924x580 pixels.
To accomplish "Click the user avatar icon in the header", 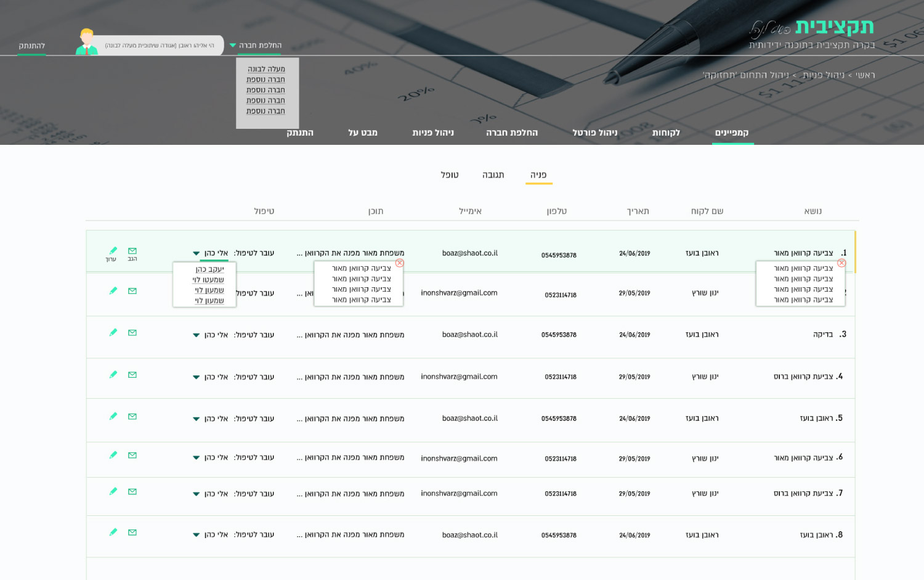I will click(87, 42).
